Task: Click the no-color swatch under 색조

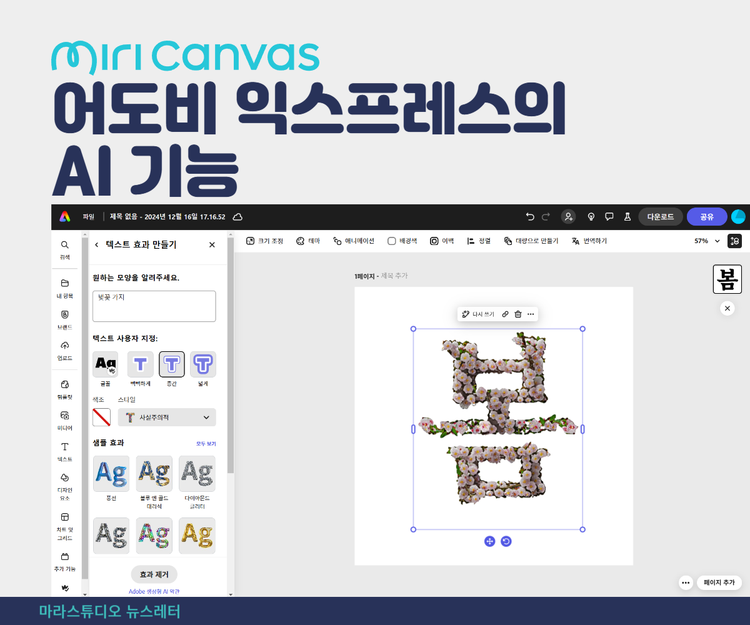Action: pos(102,417)
